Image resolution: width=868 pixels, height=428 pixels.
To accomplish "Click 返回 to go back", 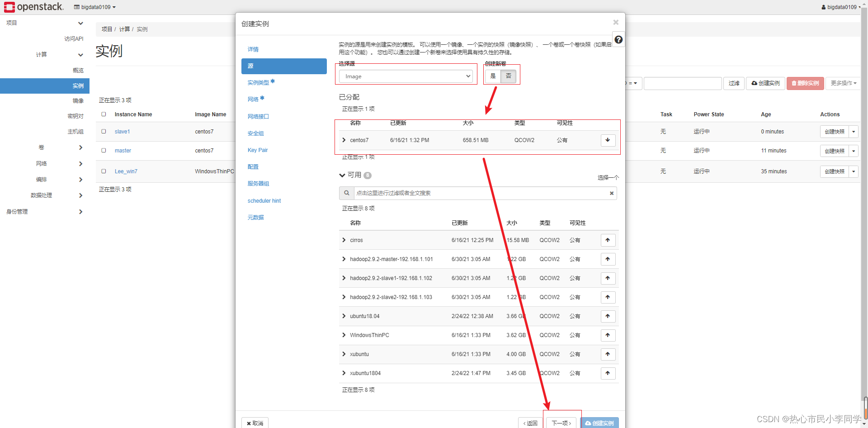I will click(x=530, y=423).
